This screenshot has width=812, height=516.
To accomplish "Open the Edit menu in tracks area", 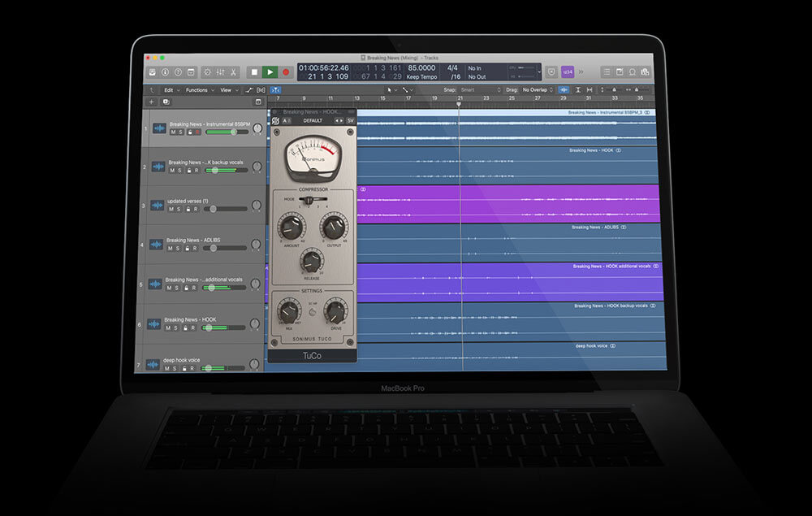I will 172,90.
